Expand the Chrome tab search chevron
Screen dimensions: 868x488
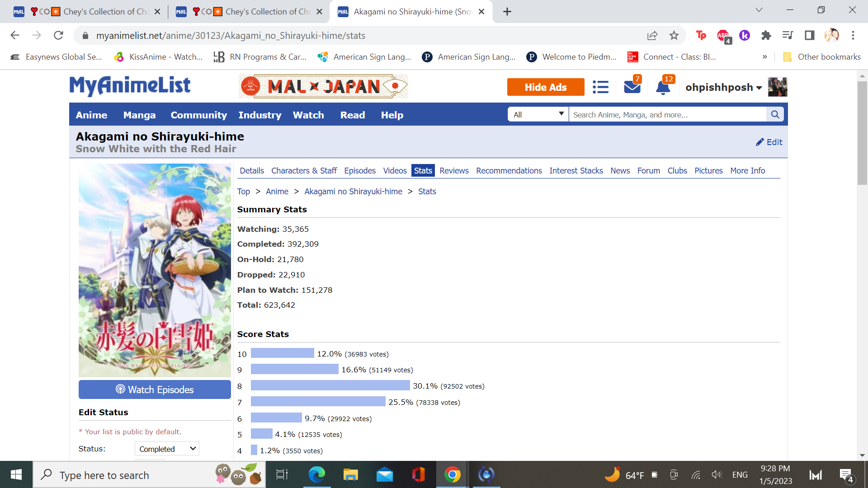pyautogui.click(x=759, y=10)
